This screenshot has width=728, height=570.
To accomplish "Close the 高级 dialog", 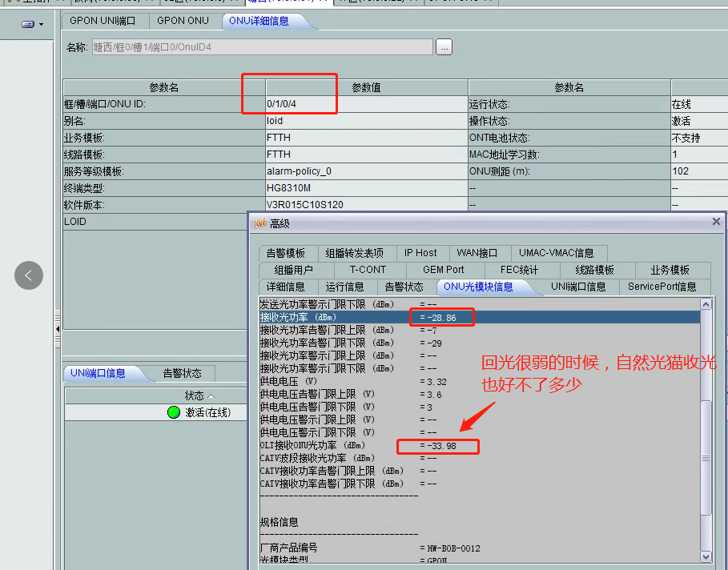I will [716, 223].
